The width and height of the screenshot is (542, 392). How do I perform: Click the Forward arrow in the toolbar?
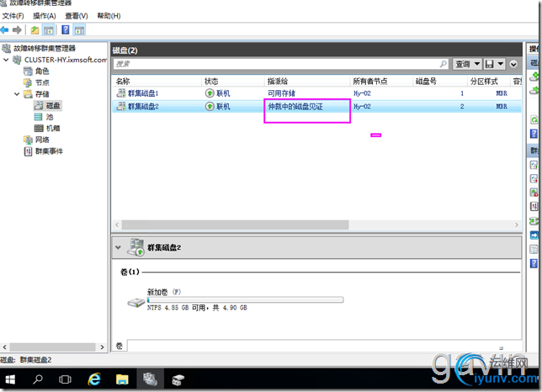[17, 30]
